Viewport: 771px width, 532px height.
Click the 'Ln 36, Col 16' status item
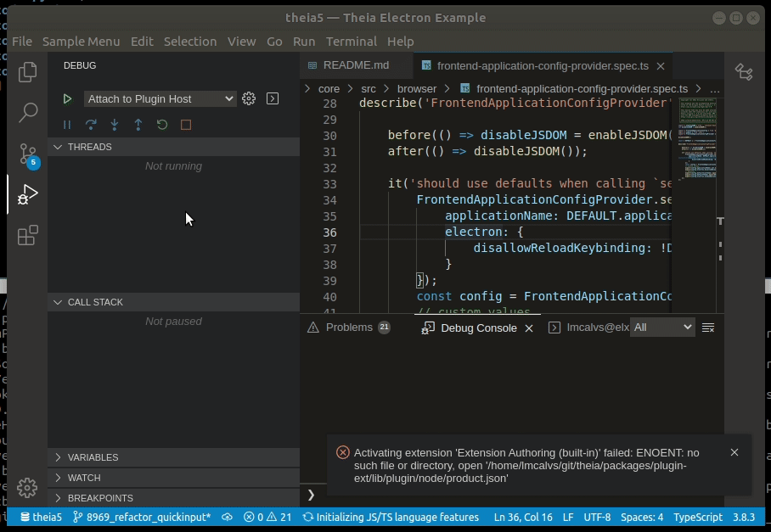click(523, 518)
